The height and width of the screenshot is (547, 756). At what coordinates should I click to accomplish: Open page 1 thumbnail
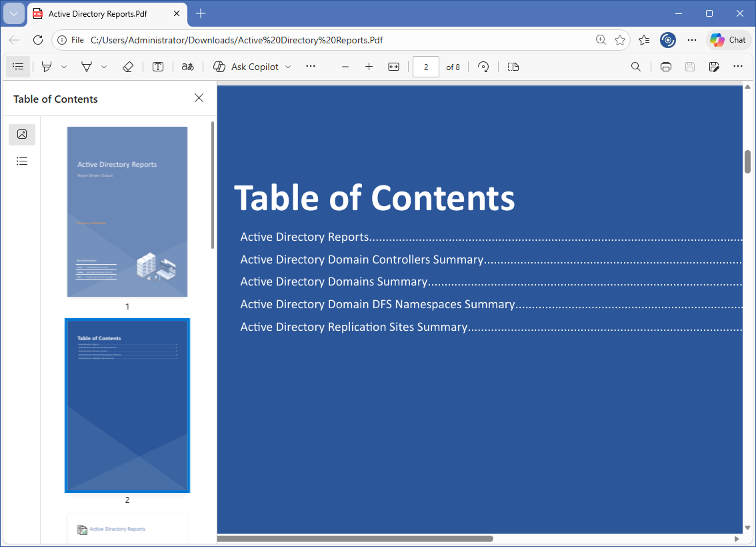(x=127, y=211)
